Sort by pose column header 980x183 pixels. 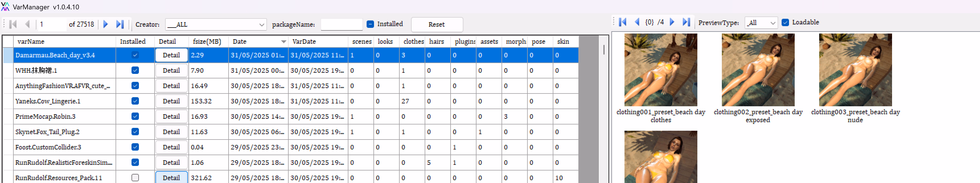click(540, 41)
